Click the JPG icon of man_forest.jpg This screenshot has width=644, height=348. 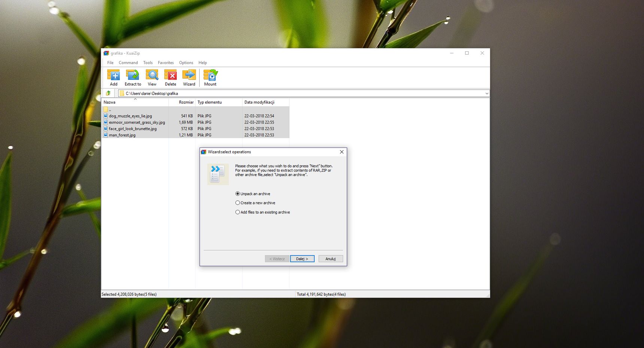click(x=106, y=135)
